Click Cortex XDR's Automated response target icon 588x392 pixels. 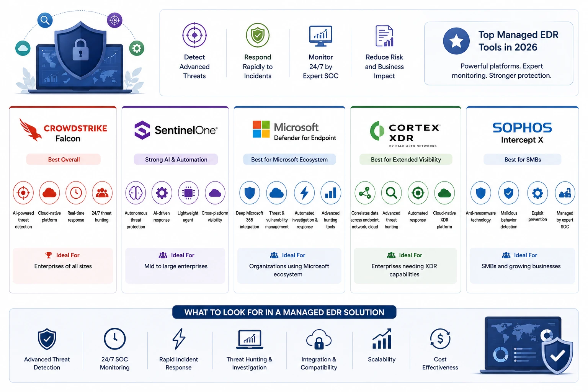coord(418,193)
